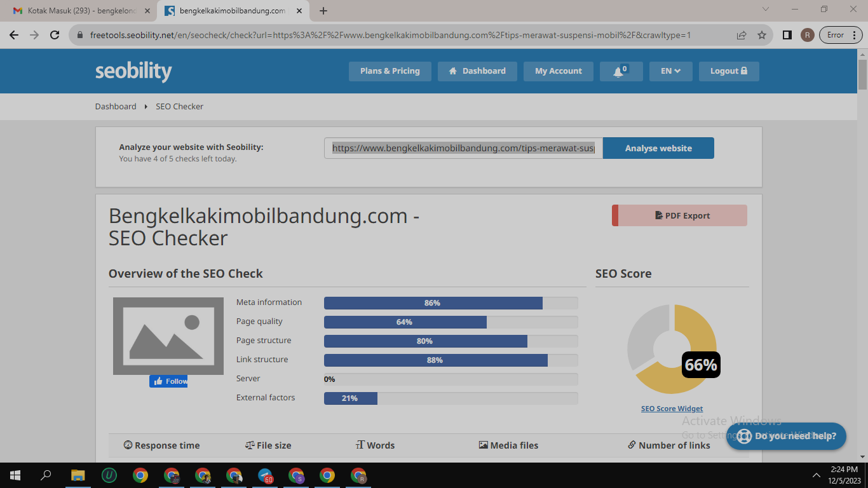Open the green U app in taskbar
The width and height of the screenshot is (868, 488).
(109, 475)
